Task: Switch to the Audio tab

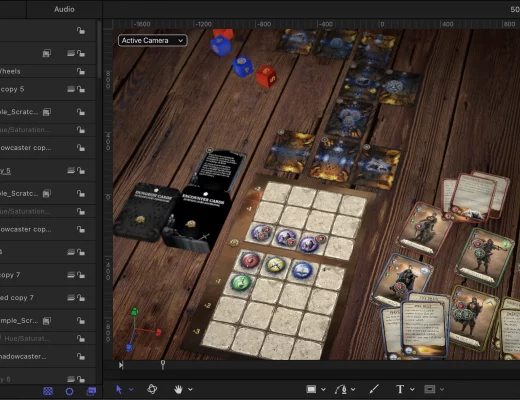Action: click(64, 9)
